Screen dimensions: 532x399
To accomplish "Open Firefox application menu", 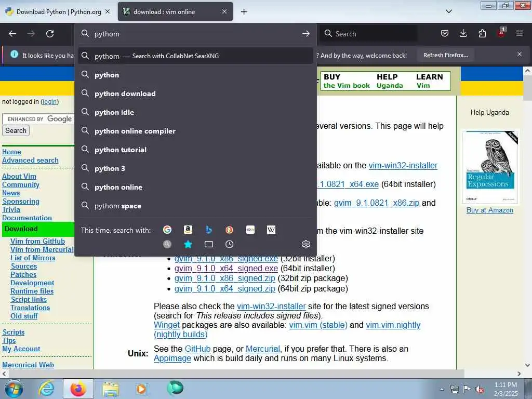I will click(x=520, y=33).
